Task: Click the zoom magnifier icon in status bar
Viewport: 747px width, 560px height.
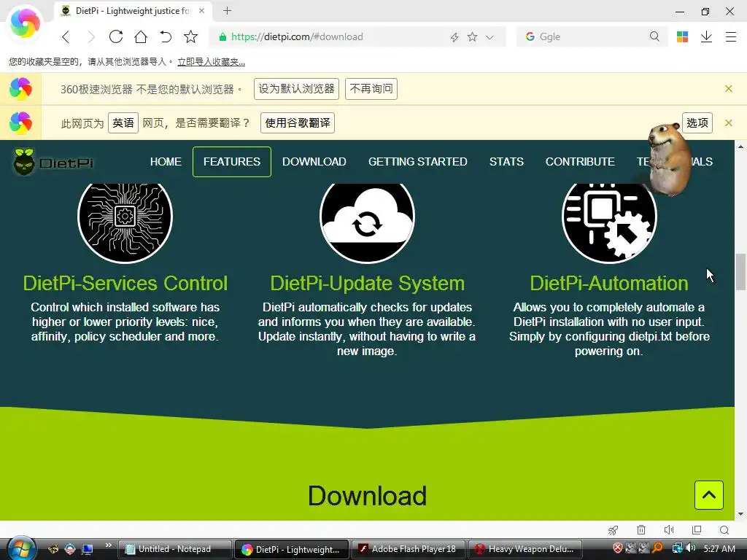Action: click(724, 530)
